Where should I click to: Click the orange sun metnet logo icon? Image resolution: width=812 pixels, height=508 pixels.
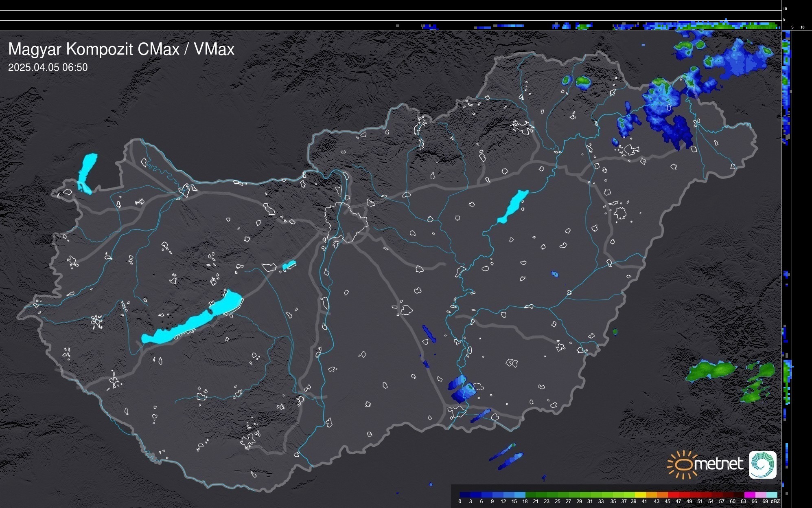[683, 464]
